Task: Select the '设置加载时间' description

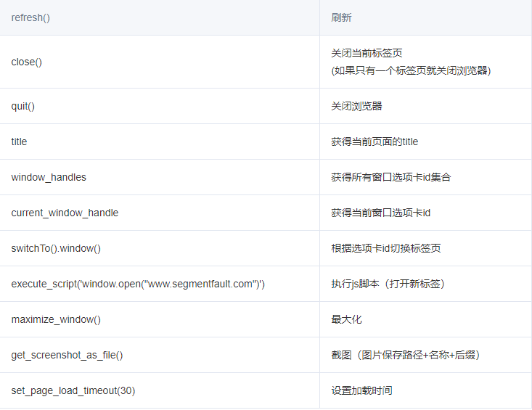Action: point(361,390)
